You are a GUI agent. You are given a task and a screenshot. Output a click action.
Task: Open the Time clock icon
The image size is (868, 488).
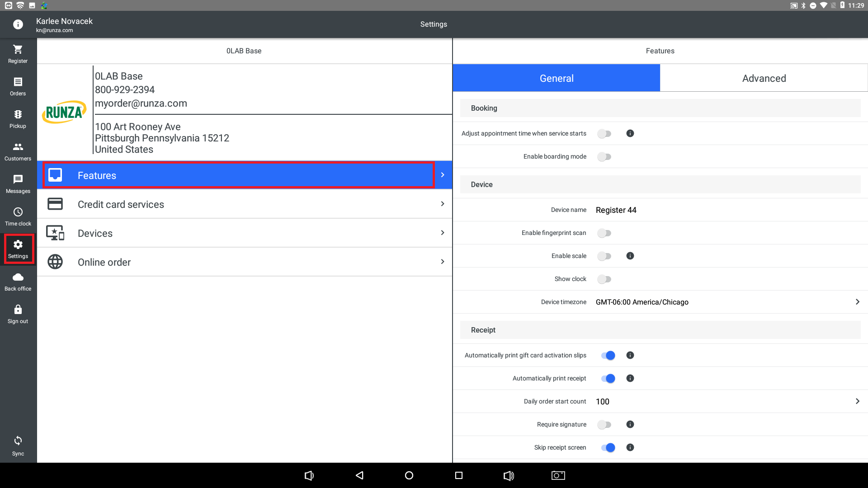pos(18,212)
